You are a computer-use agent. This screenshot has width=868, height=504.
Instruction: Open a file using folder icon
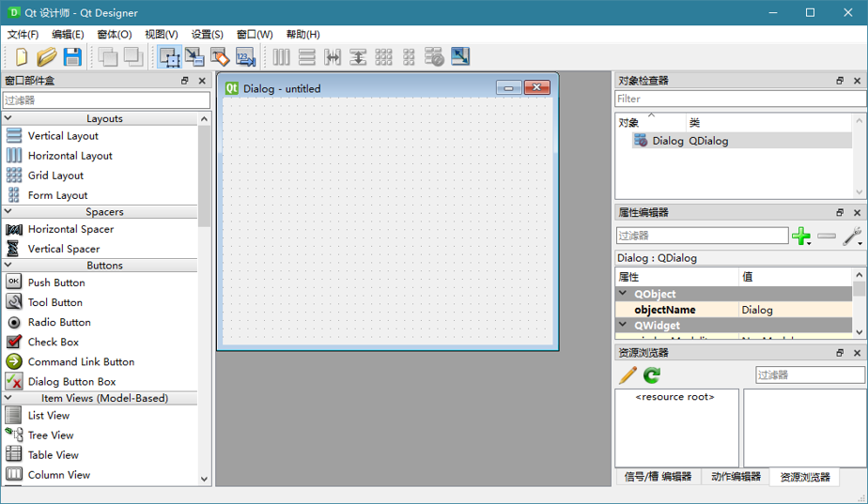pyautogui.click(x=47, y=57)
